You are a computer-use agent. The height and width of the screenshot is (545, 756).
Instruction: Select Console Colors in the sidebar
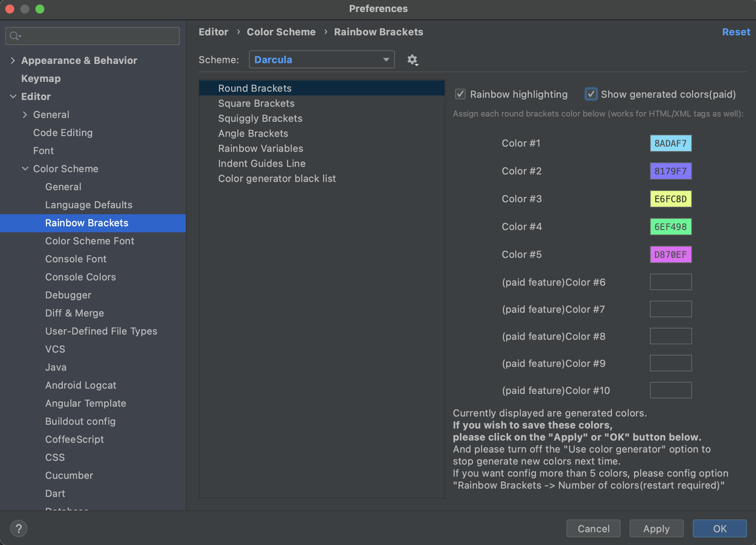80,277
